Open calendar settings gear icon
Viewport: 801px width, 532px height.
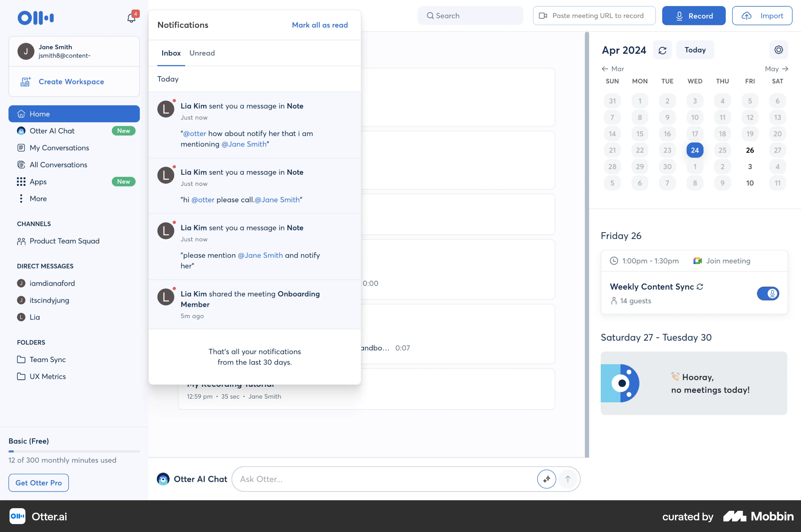[x=778, y=50]
